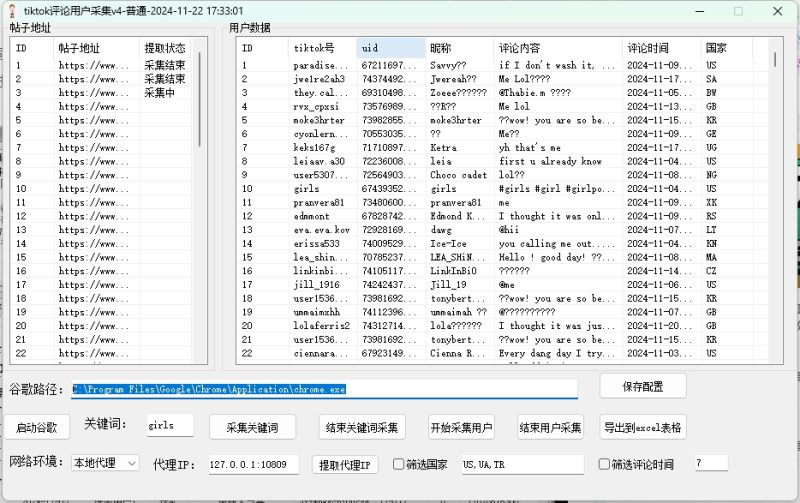
Task: Click nickname LinkInBiO
Action: click(x=453, y=271)
